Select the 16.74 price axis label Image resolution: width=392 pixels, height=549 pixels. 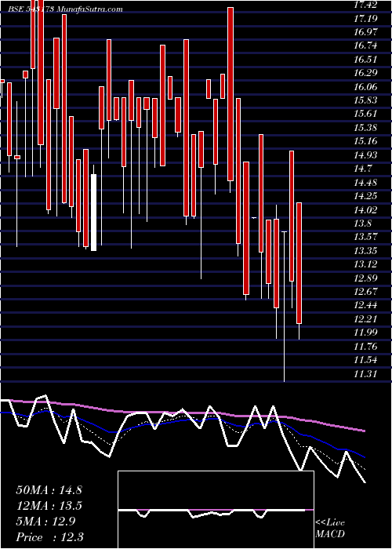pos(365,45)
